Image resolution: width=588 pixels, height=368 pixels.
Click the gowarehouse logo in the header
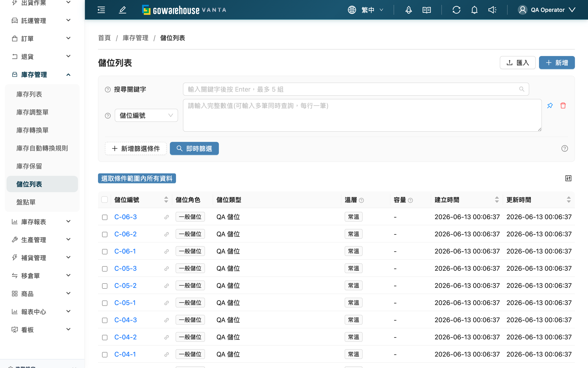tap(184, 10)
